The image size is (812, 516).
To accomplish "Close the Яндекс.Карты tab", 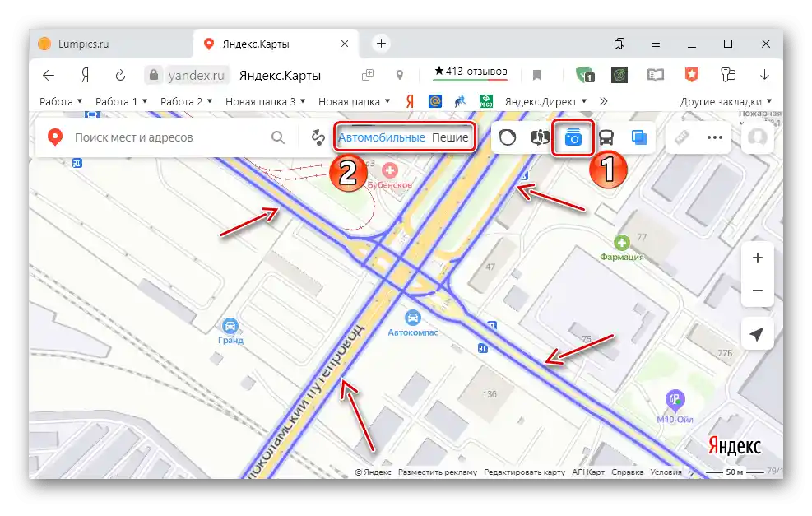I will click(x=345, y=44).
